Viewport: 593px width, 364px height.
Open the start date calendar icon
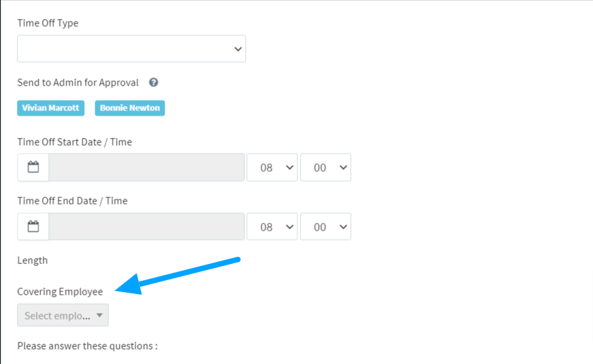pyautogui.click(x=33, y=167)
